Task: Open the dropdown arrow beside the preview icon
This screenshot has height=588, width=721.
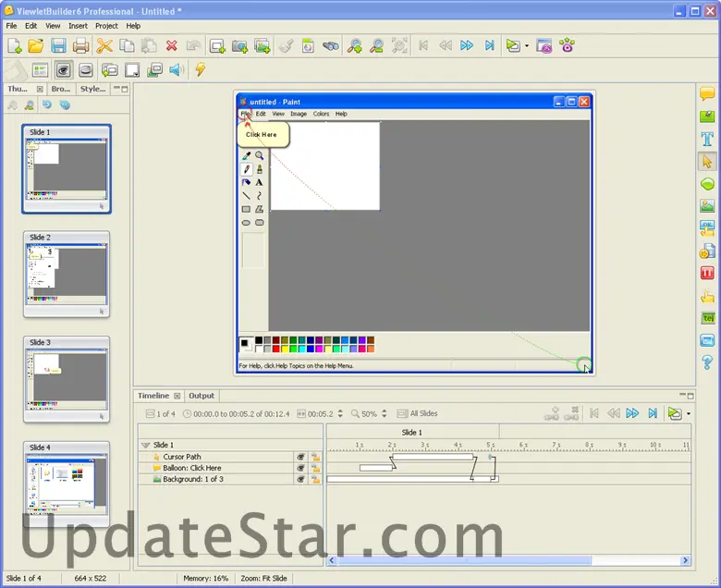Action: [x=527, y=46]
